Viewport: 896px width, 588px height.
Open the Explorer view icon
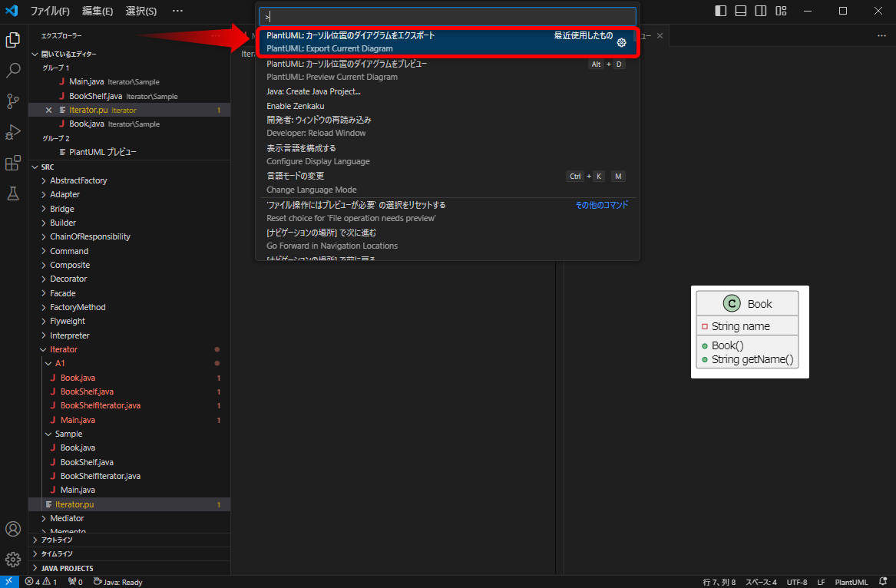coord(12,39)
